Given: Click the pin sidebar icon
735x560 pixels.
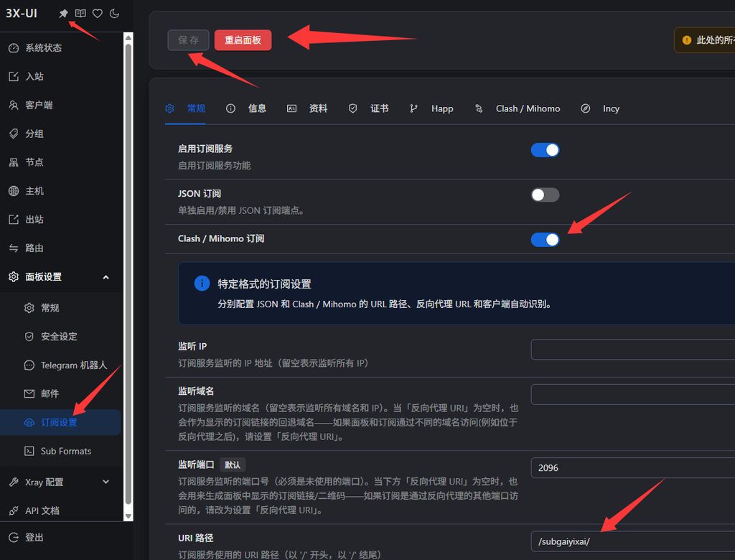Looking at the screenshot, I should coord(63,14).
